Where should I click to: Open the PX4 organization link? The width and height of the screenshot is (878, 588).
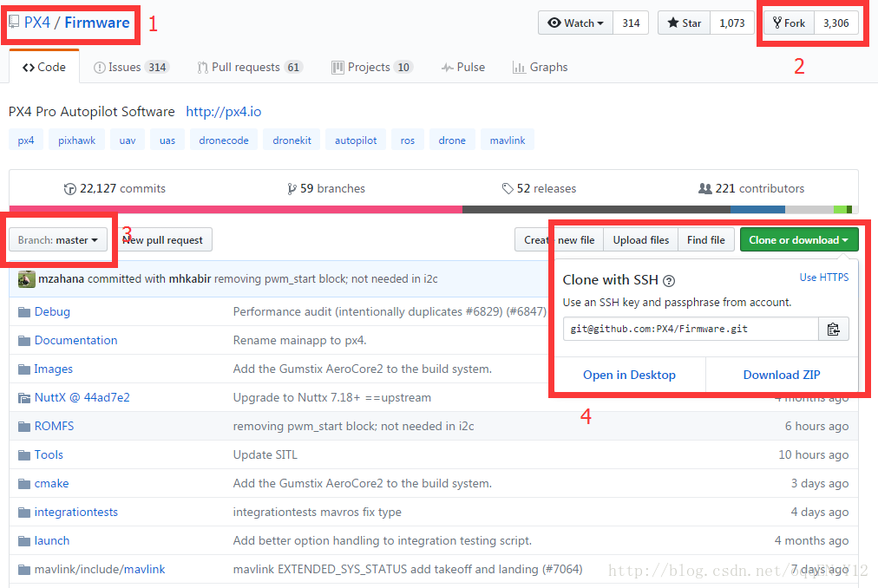pos(37,23)
